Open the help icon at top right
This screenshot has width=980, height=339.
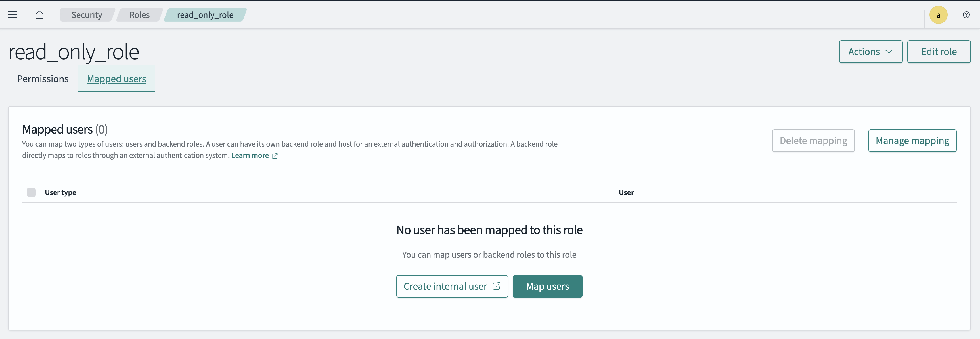966,15
